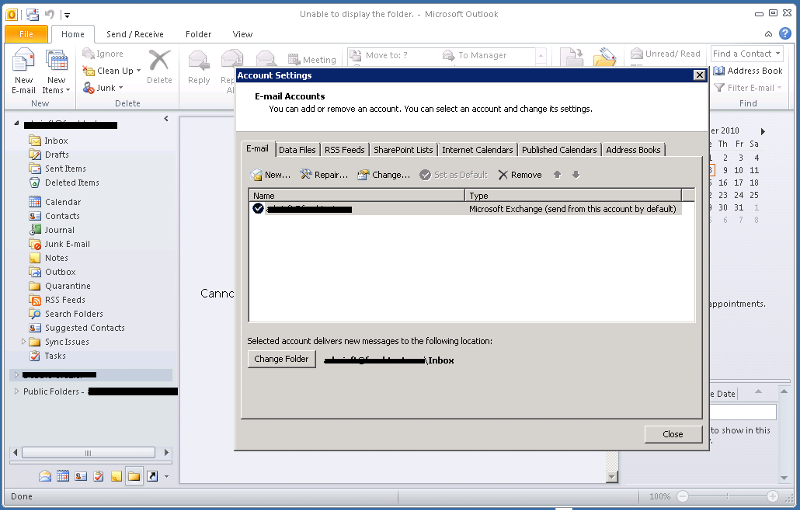Click Reply icon in ribbon
800x510 pixels.
coord(199,61)
